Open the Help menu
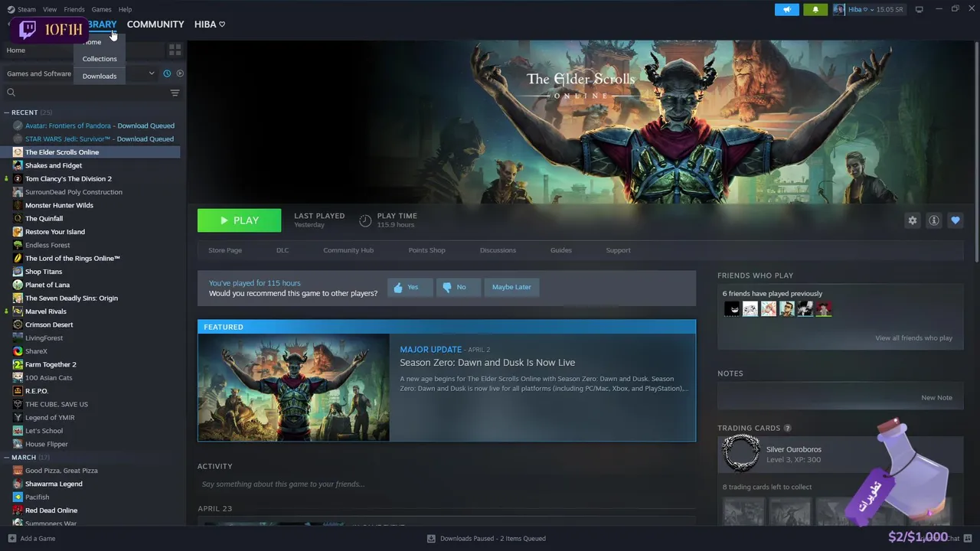Screen dimensions: 980x551 [x=126, y=9]
